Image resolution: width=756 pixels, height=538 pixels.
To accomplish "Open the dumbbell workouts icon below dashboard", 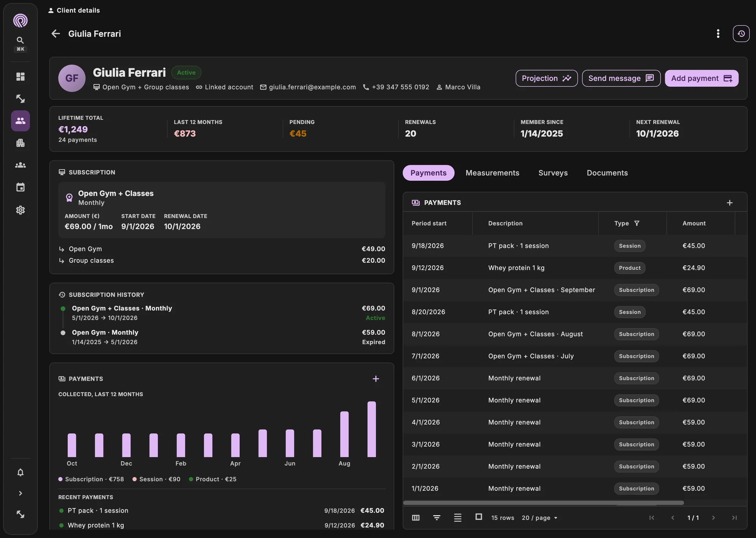I will 20,99.
